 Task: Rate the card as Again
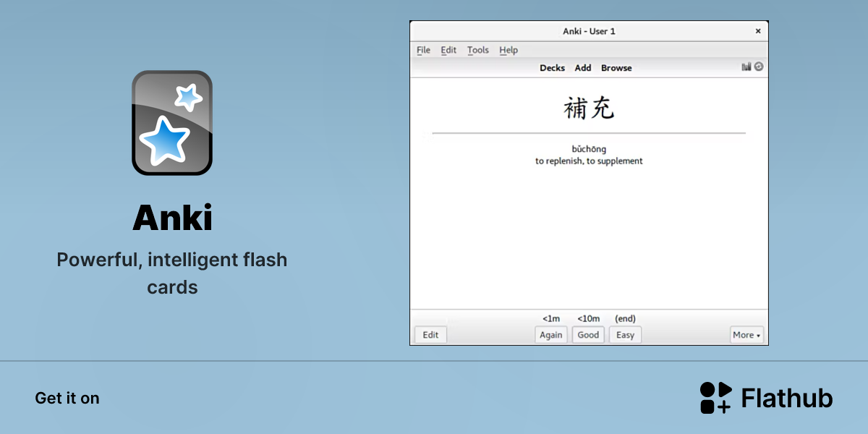551,335
